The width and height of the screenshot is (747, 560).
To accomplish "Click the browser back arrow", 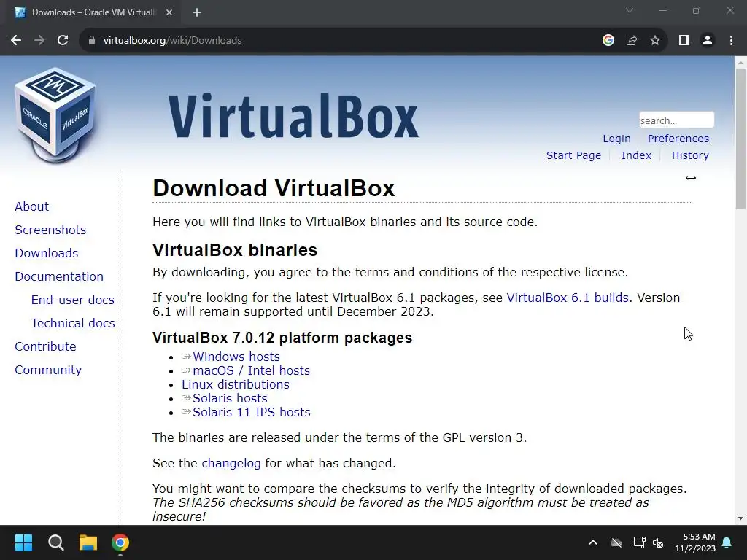I will tap(16, 41).
